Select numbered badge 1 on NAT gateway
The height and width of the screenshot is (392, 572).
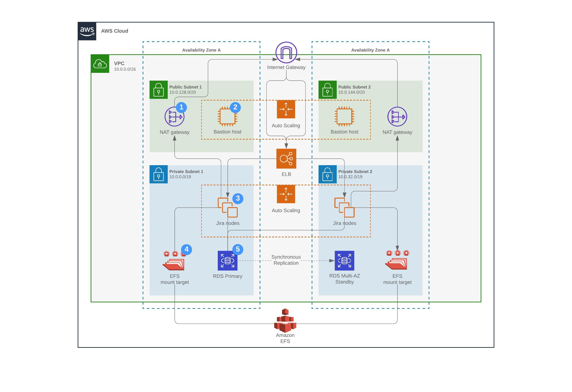pos(181,107)
